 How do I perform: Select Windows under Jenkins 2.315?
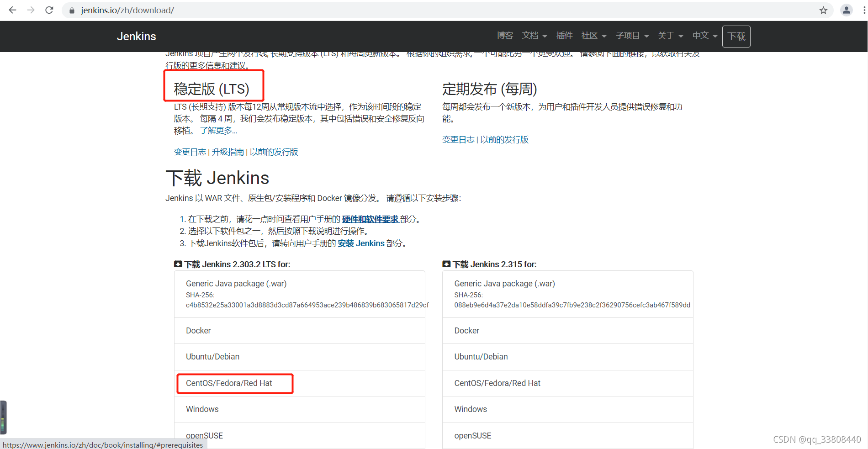coord(568,409)
